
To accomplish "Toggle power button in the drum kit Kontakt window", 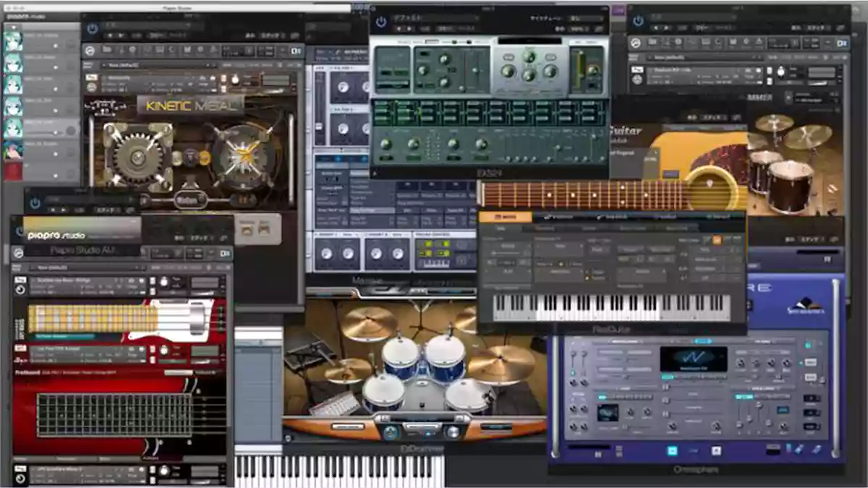I will [639, 20].
